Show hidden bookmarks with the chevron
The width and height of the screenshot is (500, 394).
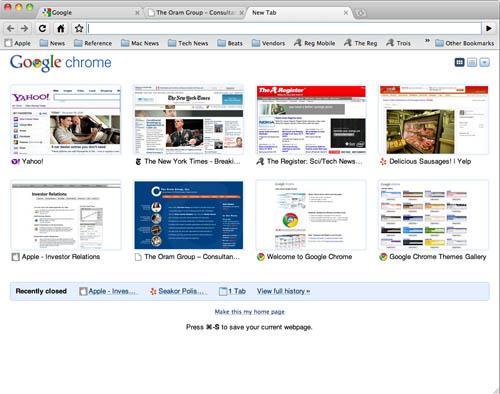(427, 41)
